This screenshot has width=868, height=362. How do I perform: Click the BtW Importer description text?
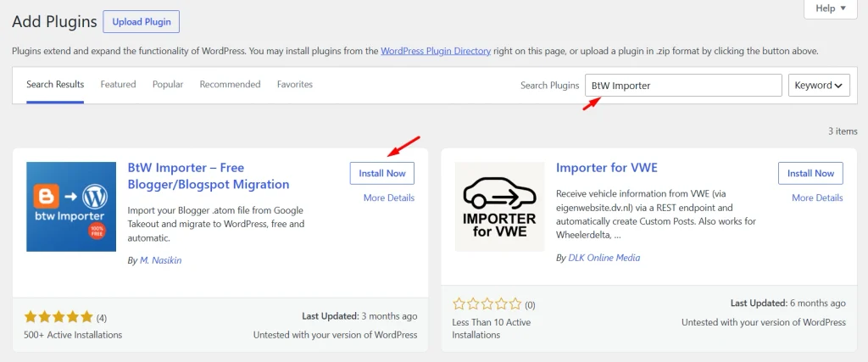coord(216,224)
